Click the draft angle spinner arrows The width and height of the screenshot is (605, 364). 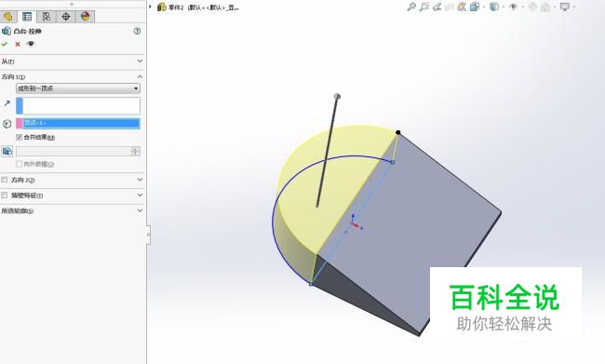coord(136,152)
